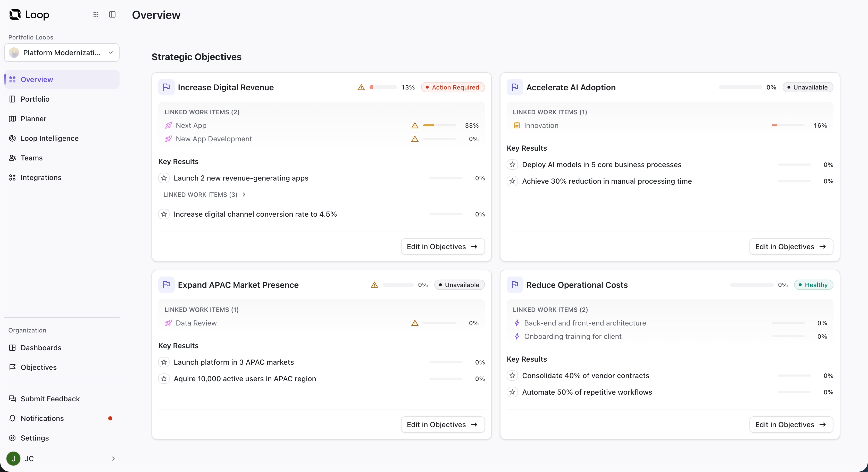Image resolution: width=868 pixels, height=472 pixels.
Task: Click the Teams people icon
Action: pyautogui.click(x=12, y=158)
